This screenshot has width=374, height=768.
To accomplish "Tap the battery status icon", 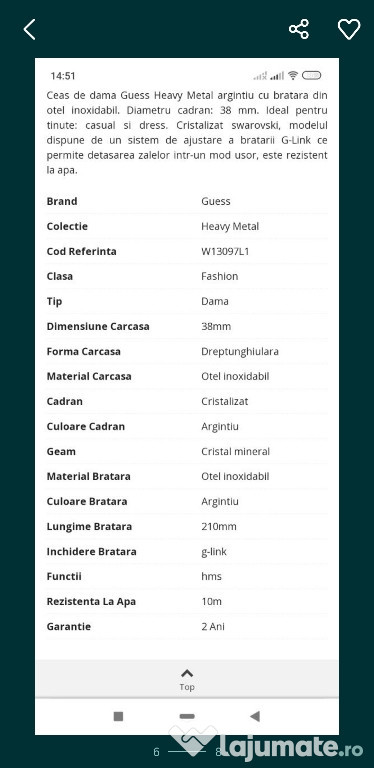I will (311, 75).
